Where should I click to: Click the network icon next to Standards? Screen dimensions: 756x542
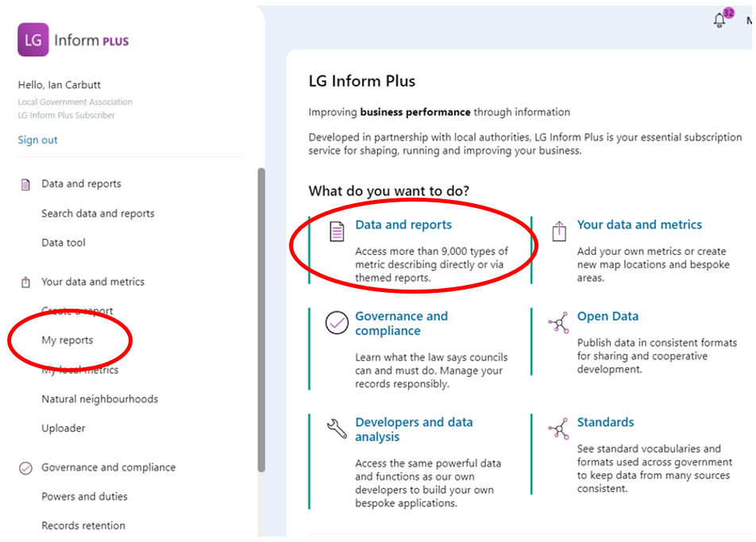pos(559,429)
